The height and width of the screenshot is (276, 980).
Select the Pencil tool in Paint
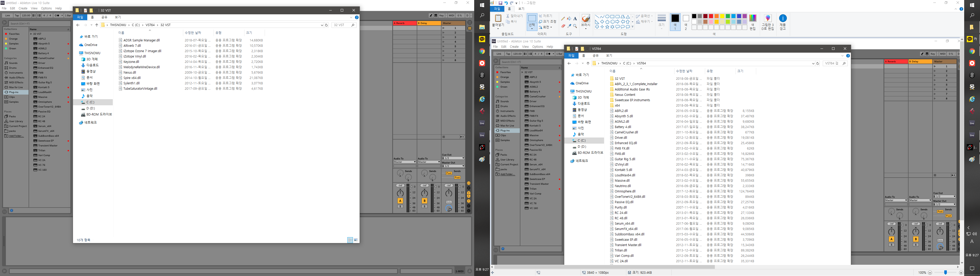point(563,19)
